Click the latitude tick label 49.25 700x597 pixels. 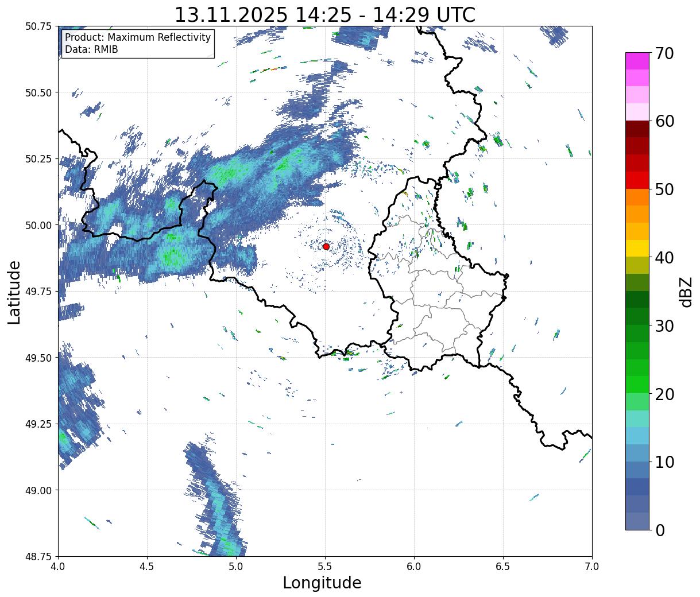point(38,424)
